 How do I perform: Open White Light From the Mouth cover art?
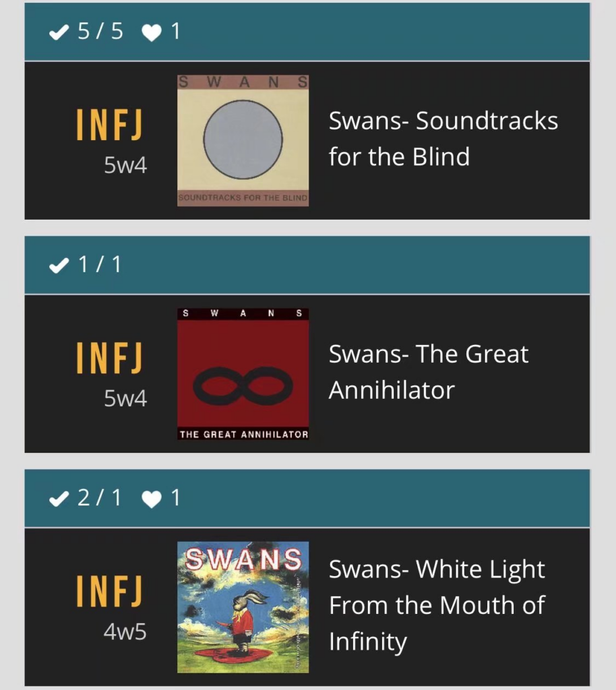click(x=243, y=607)
